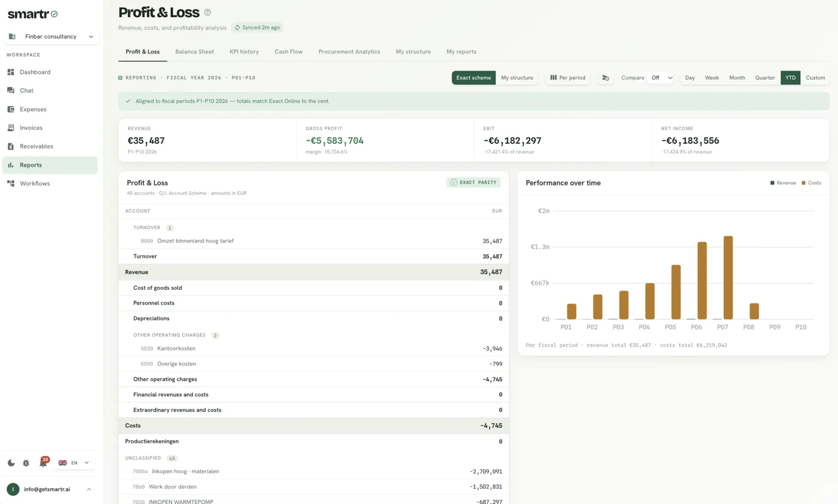Open the Finbar consultancy company dropdown
The width and height of the screenshot is (838, 504).
(51, 37)
